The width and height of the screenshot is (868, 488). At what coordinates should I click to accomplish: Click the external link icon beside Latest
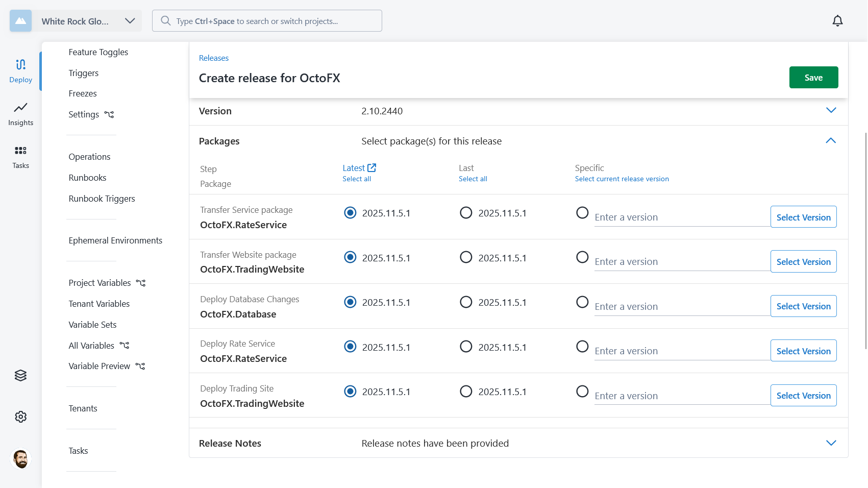(x=372, y=168)
